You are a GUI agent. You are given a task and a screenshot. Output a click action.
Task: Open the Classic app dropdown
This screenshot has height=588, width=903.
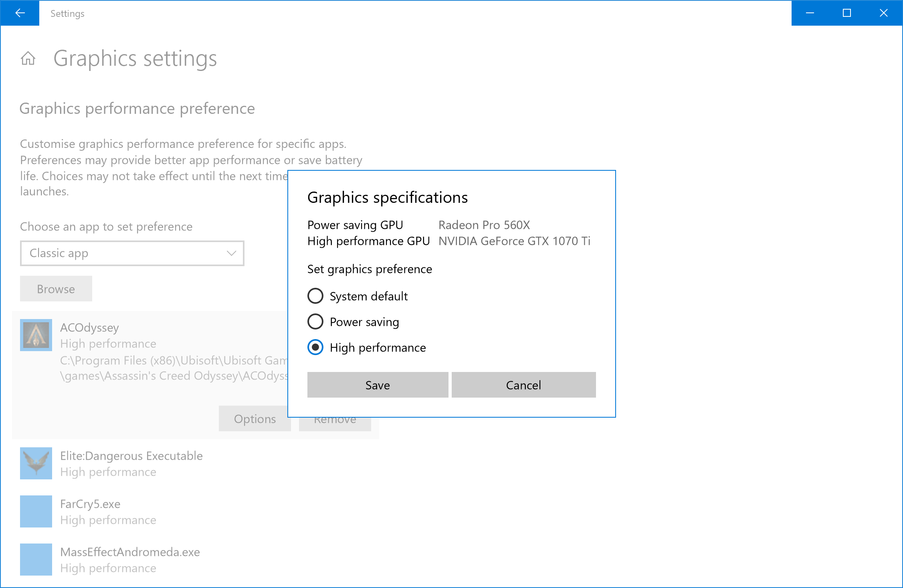point(132,253)
